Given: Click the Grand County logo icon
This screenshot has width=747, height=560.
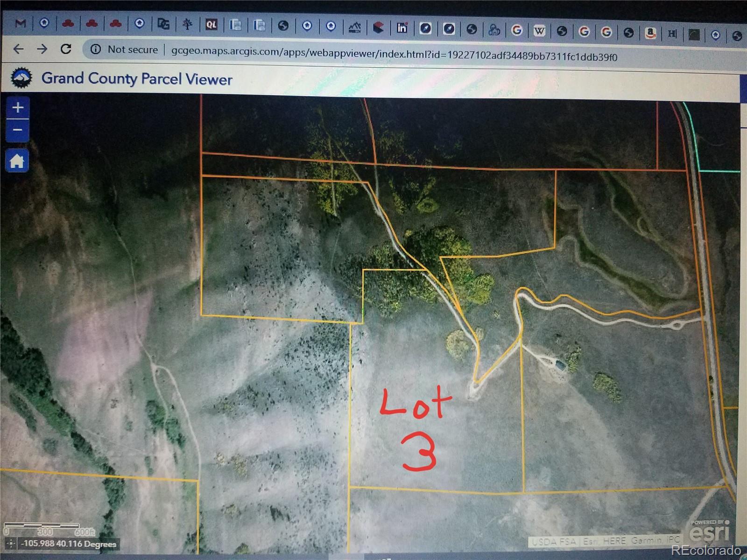Looking at the screenshot, I should point(21,77).
